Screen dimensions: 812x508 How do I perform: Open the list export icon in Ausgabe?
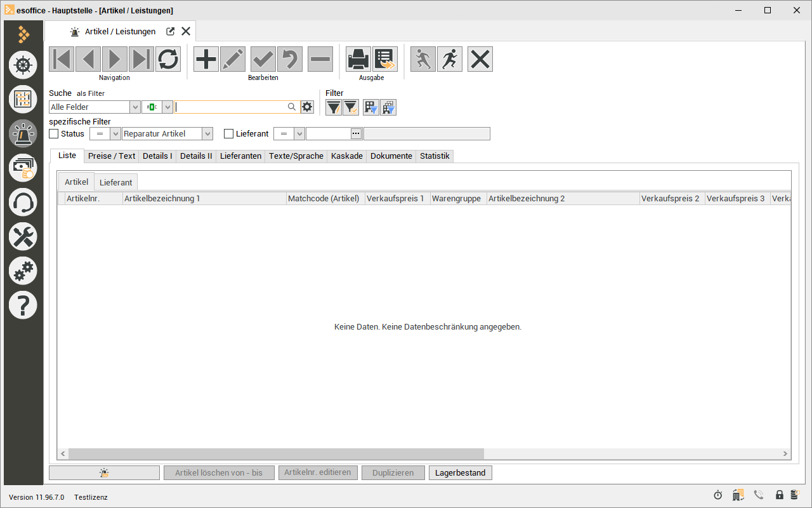point(385,59)
